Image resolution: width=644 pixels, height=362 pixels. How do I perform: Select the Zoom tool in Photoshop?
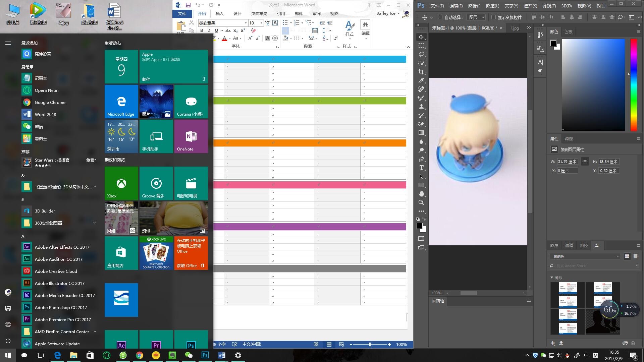tap(421, 202)
